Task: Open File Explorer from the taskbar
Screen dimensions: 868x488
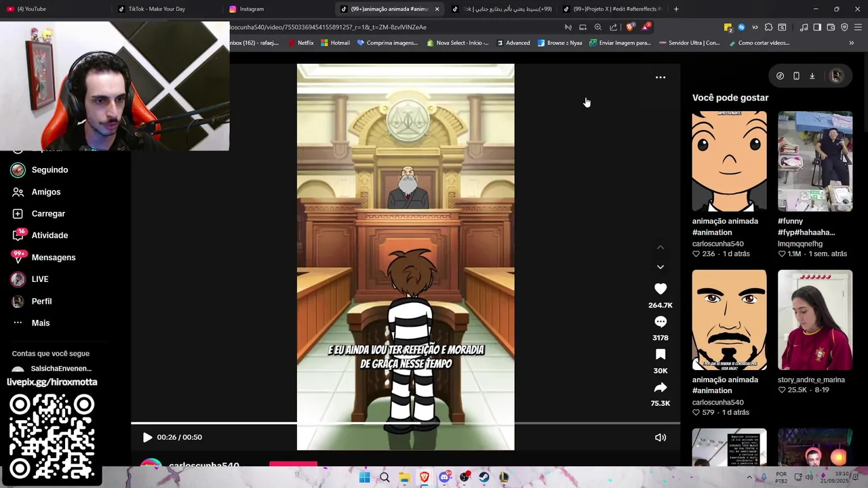Action: click(404, 477)
